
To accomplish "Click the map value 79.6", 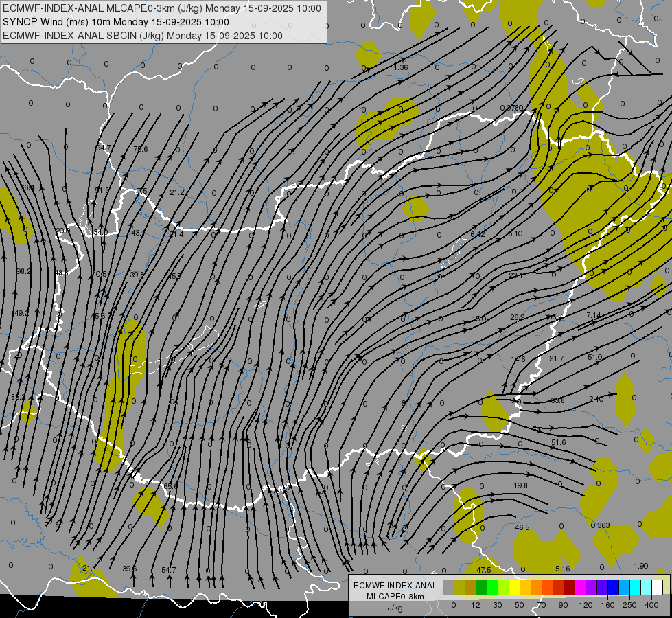I will coord(141,149).
